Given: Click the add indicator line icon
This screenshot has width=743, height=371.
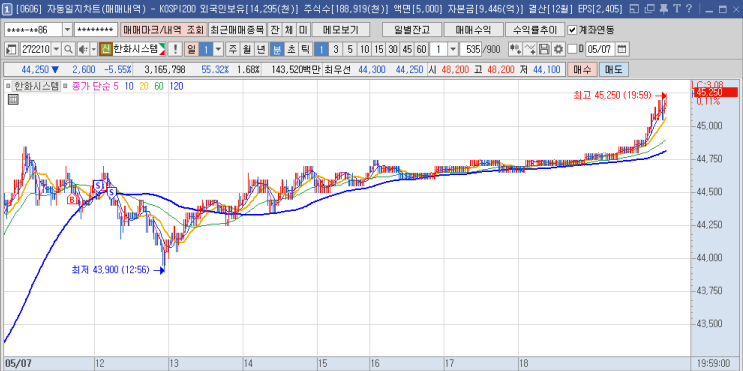Looking at the screenshot, I should point(530,49).
